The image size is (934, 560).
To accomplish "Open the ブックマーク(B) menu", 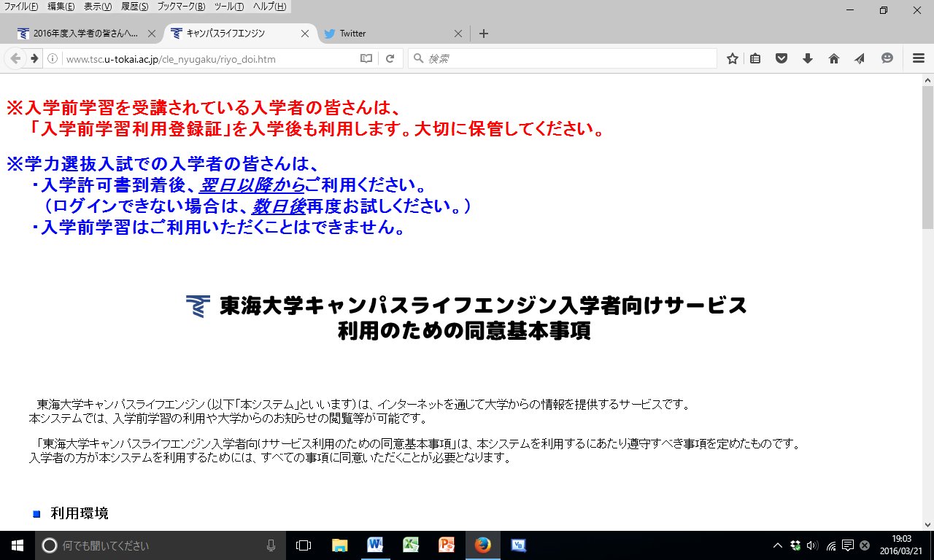I will click(182, 7).
